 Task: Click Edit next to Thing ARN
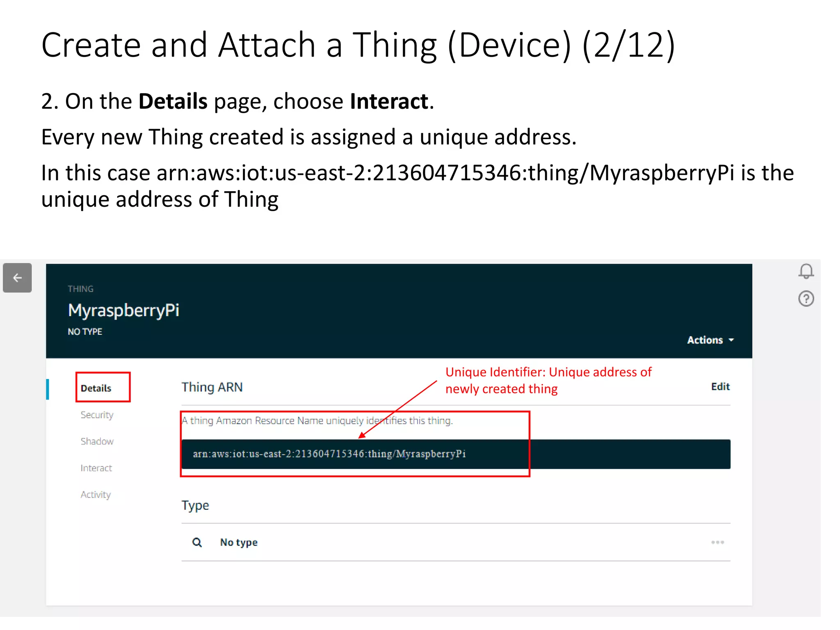[720, 386]
